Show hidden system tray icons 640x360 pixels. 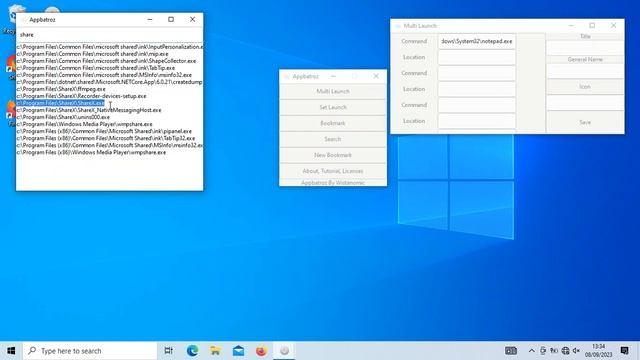(531, 351)
